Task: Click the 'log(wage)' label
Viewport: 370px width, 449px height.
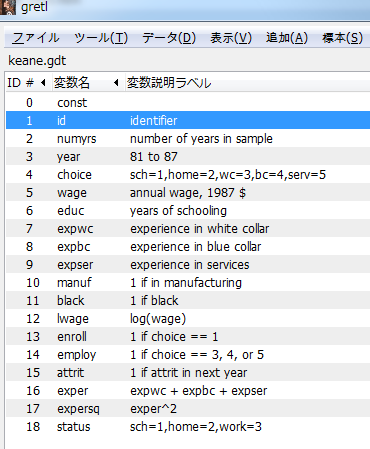Action: click(x=158, y=319)
